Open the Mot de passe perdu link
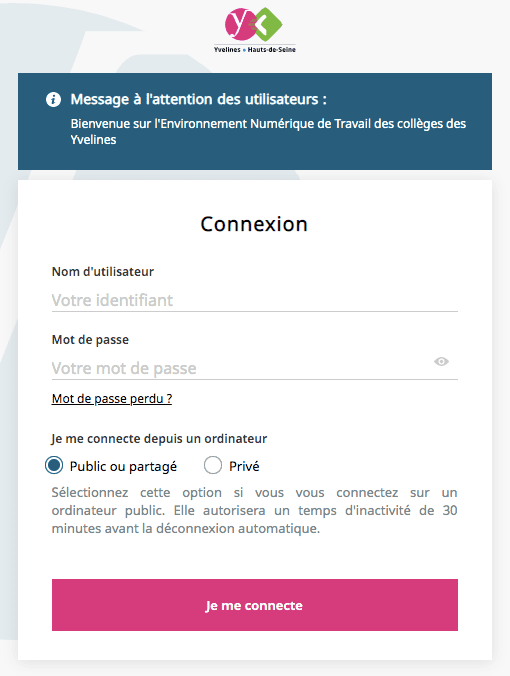 click(x=112, y=399)
